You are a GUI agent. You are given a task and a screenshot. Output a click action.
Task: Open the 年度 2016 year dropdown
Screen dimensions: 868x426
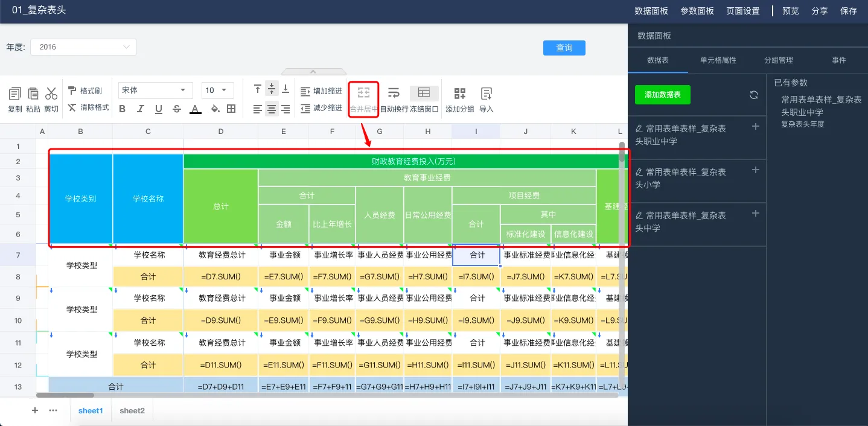click(x=84, y=47)
